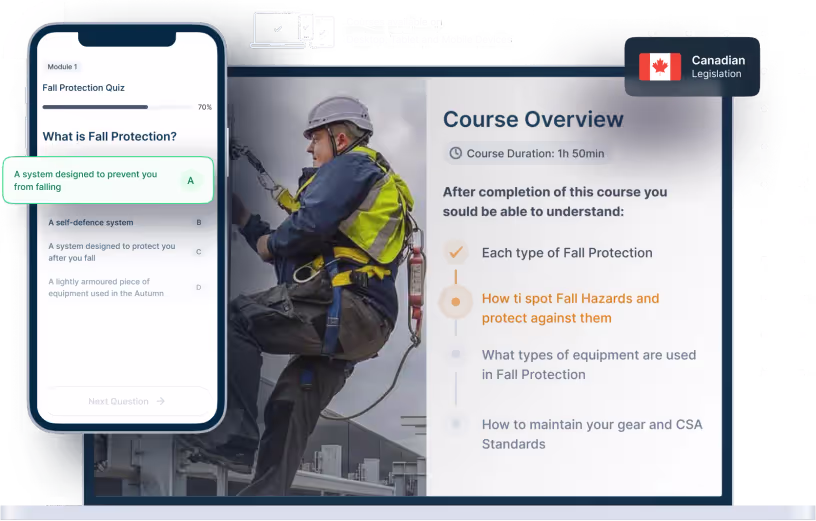Image resolution: width=816 pixels, height=521 pixels.
Task: Click the grey dot for CSA Standards step
Action: [456, 424]
